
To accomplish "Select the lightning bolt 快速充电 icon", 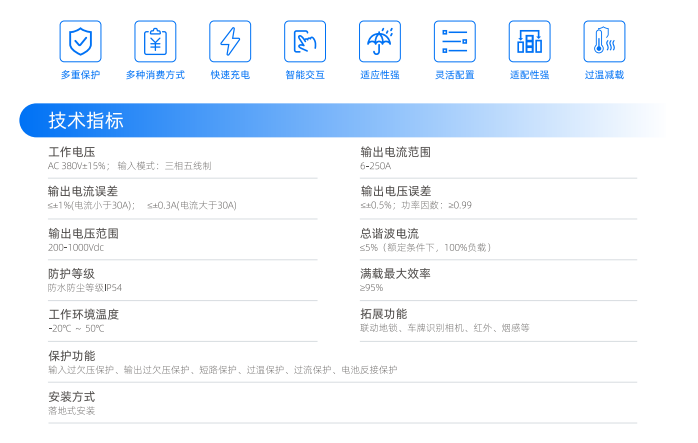I will [230, 41].
